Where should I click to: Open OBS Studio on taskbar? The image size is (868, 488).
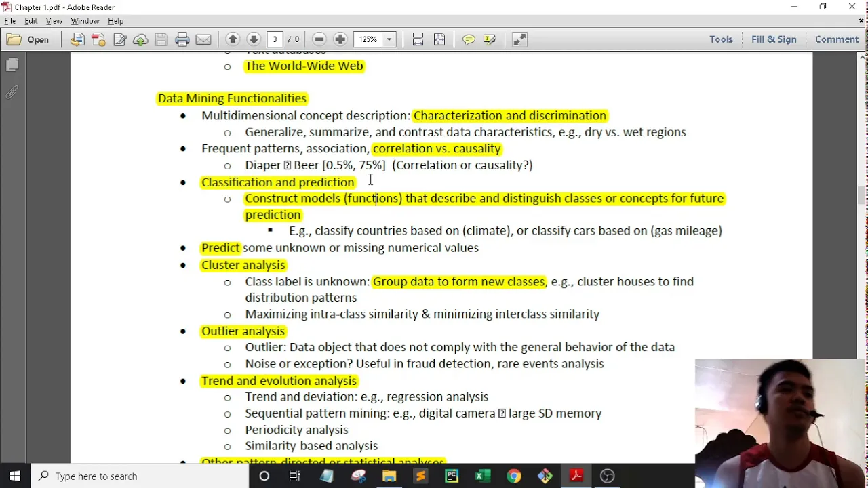tap(608, 476)
